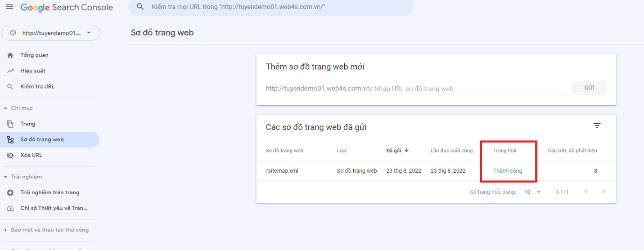The width and height of the screenshot is (644, 250).
Task: Click the next page arrow
Action: coord(603,192)
